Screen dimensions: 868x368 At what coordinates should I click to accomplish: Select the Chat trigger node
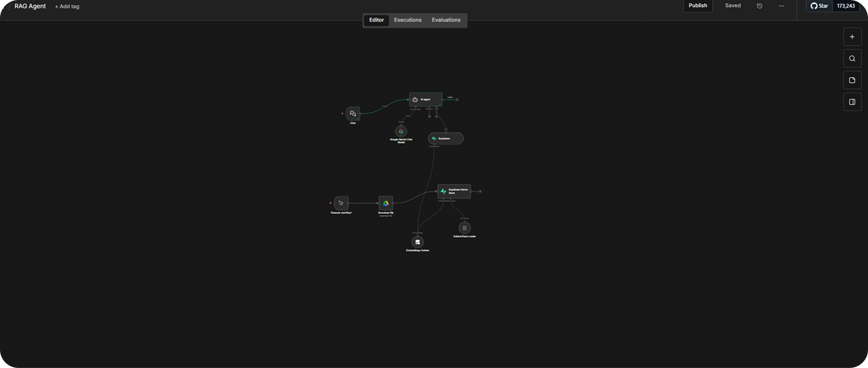(353, 113)
